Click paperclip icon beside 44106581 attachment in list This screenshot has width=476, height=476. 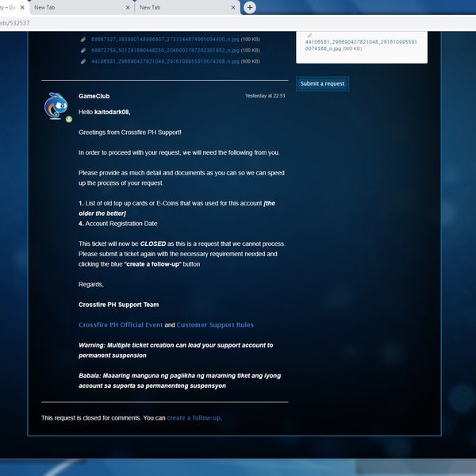pos(84,61)
